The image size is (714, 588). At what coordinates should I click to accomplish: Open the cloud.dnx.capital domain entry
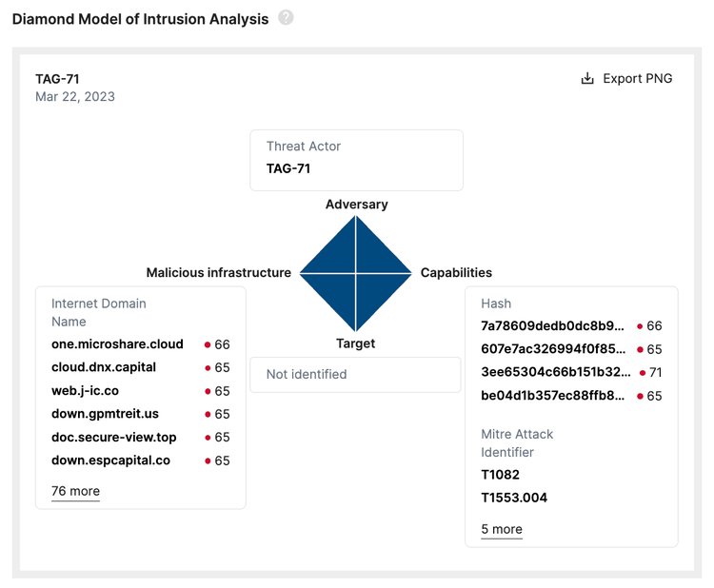pos(104,367)
